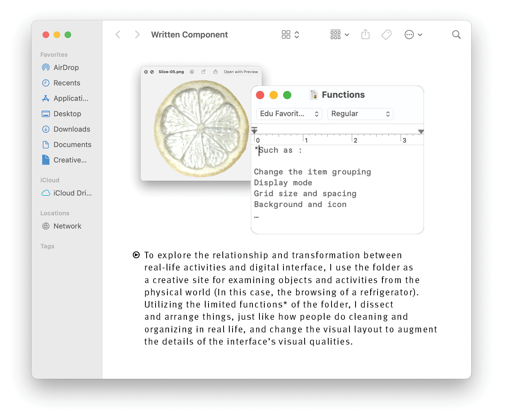
Task: Click the tag icon in Finder toolbar
Action: pyautogui.click(x=386, y=35)
